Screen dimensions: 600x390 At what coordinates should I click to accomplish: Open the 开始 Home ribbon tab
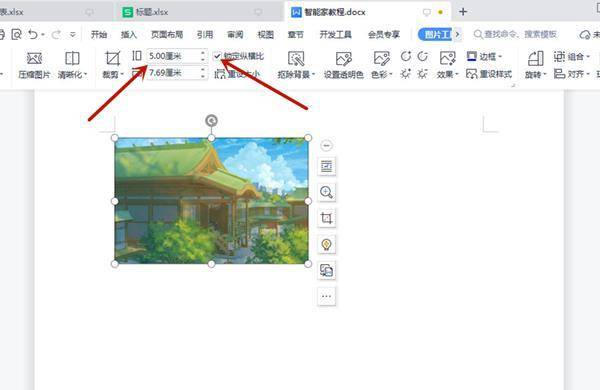pos(99,34)
